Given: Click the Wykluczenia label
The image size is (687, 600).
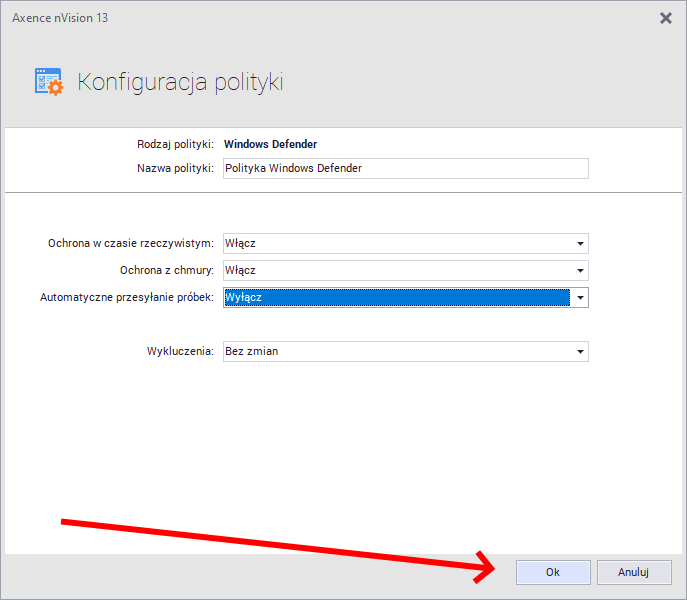Looking at the screenshot, I should pyautogui.click(x=181, y=351).
